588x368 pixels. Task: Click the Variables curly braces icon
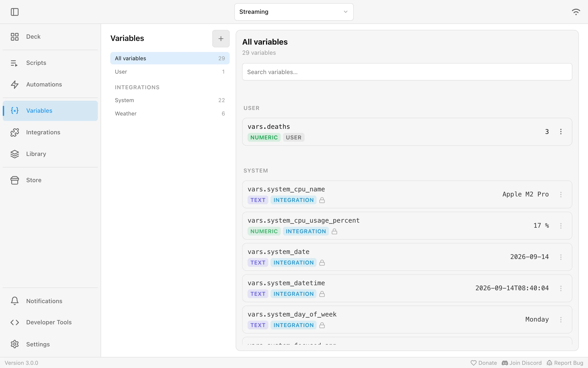14,111
